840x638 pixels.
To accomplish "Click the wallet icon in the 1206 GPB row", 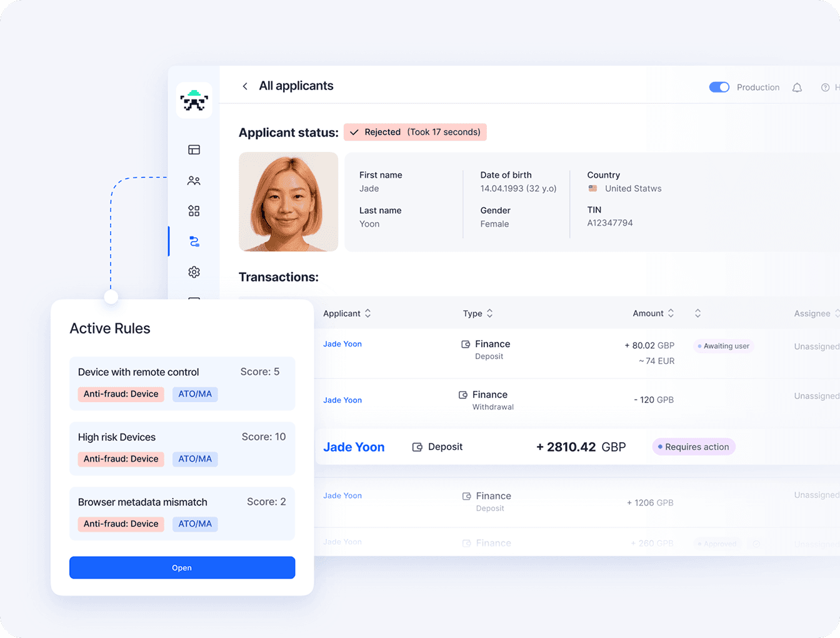I will [x=466, y=496].
